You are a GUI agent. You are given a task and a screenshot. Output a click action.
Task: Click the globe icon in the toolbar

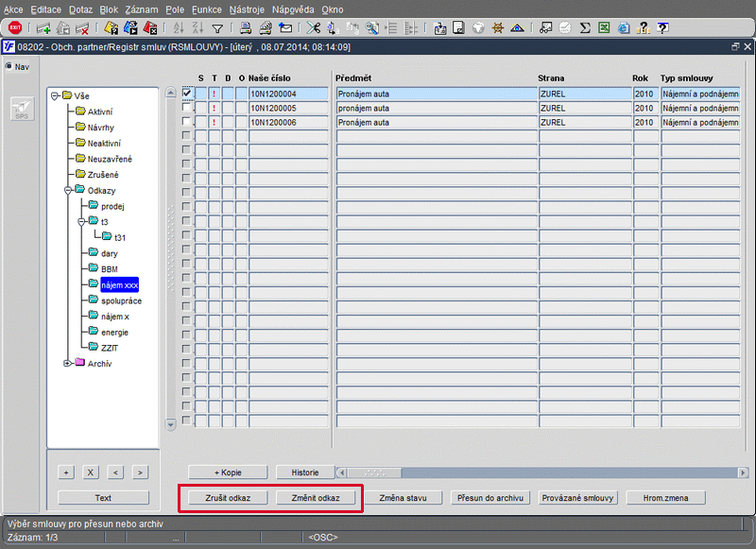[x=478, y=28]
